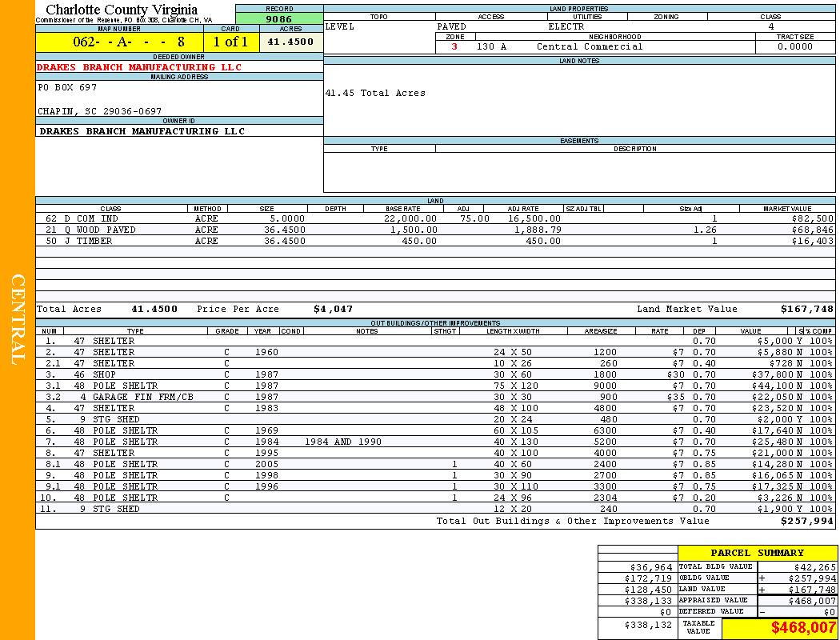Screen dimensions: 840x640
Task: Click size adjustment value 1.26
Action: point(705,230)
